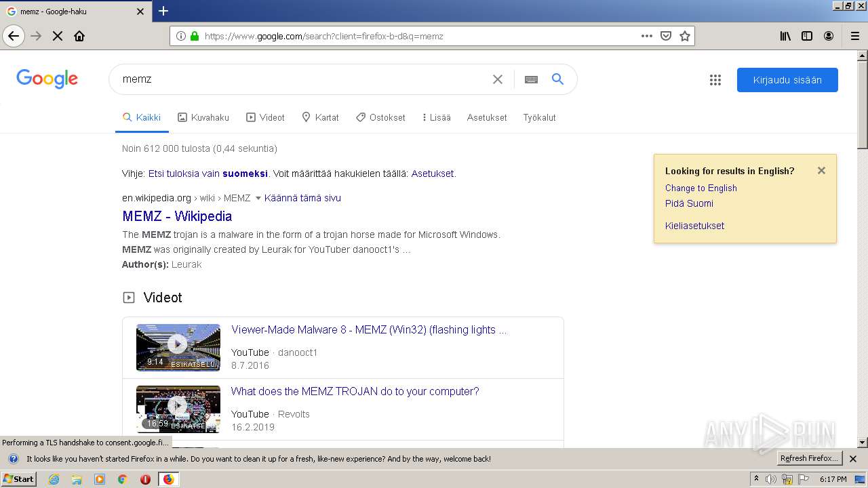Screen dimensions: 868x488
Task: Open Google on-screen keyboard tool
Action: 531,79
